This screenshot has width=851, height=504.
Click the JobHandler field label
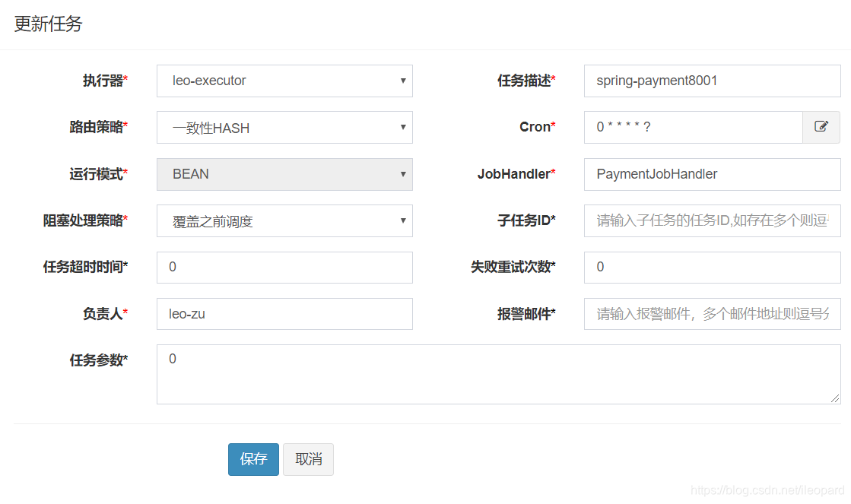516,174
